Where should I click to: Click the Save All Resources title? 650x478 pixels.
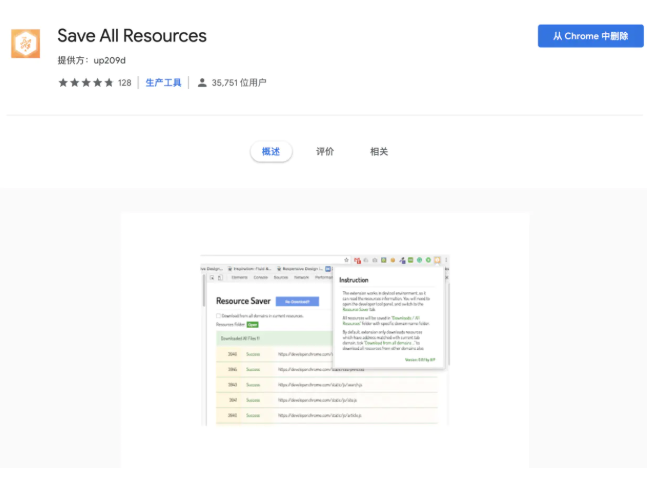(132, 36)
